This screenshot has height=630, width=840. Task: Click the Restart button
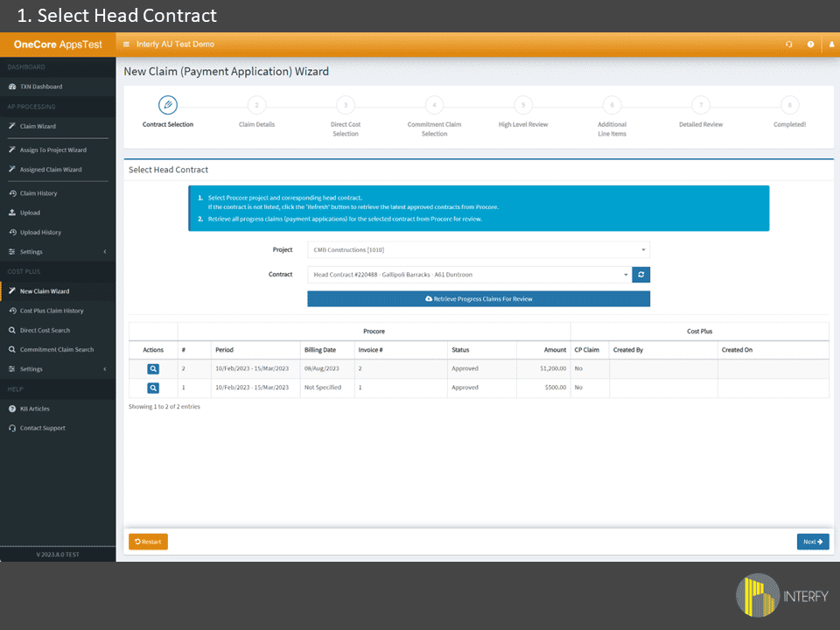pos(149,542)
